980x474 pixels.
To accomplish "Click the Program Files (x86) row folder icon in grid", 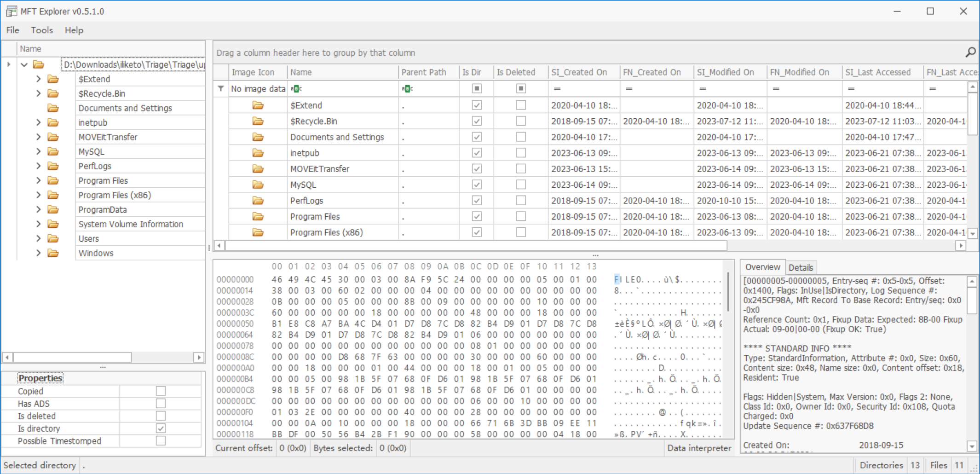I will (258, 232).
